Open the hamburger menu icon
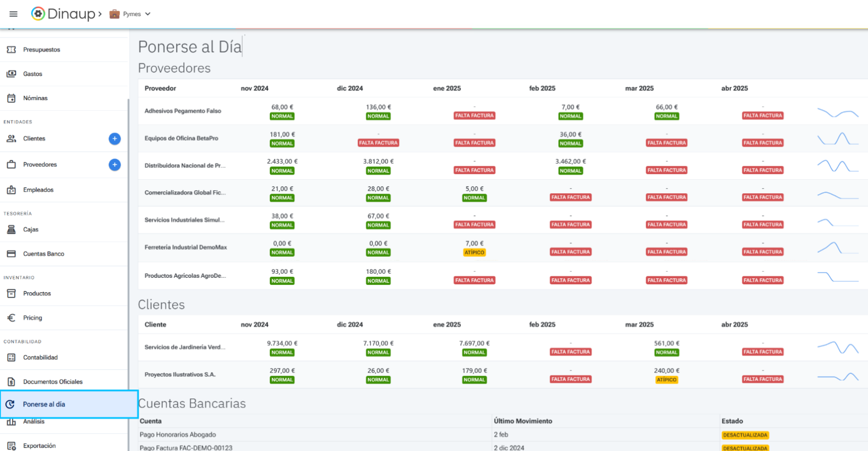This screenshot has width=868, height=451. pyautogui.click(x=14, y=14)
